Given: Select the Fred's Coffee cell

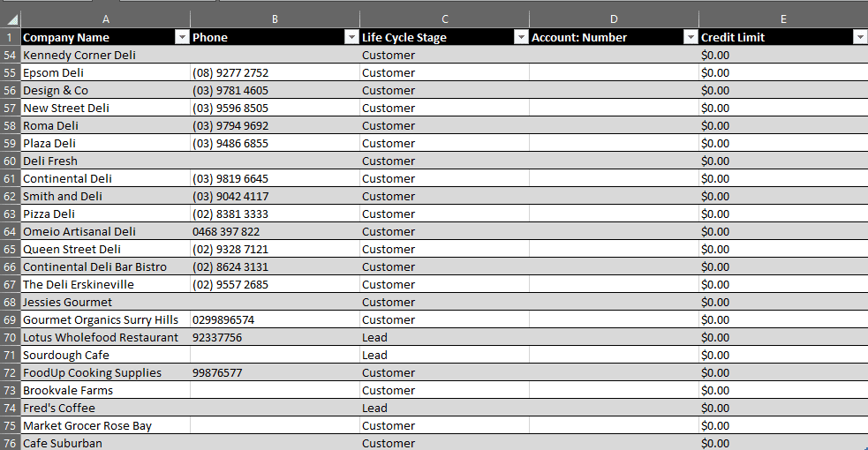Looking at the screenshot, I should point(105,408).
